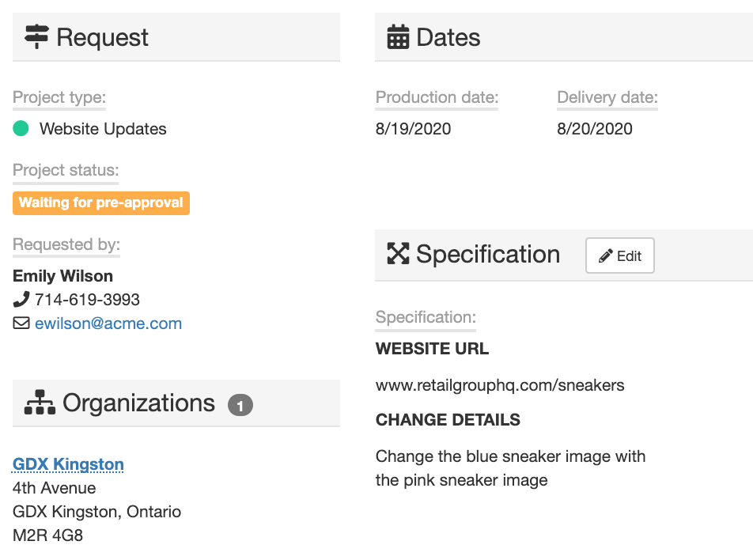The height and width of the screenshot is (560, 753).
Task: Click the Waiting for pre-approval status badge
Action: 100,202
